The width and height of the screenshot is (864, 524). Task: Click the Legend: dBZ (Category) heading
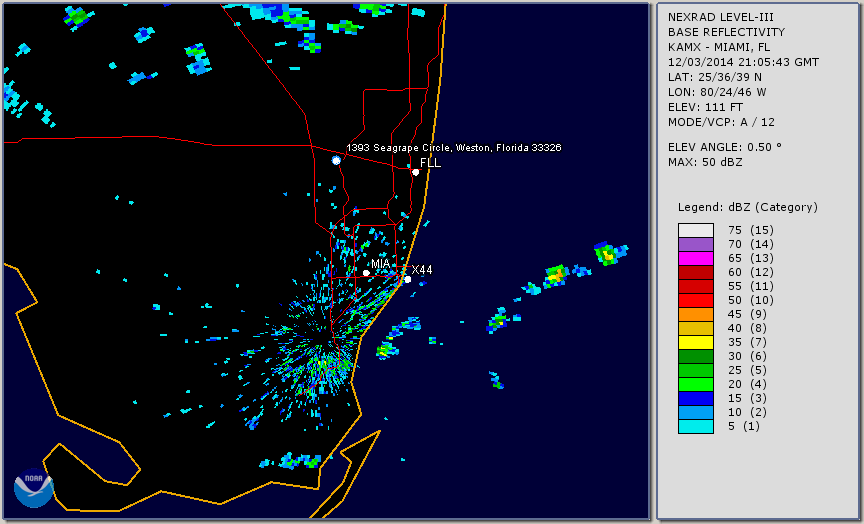748,207
